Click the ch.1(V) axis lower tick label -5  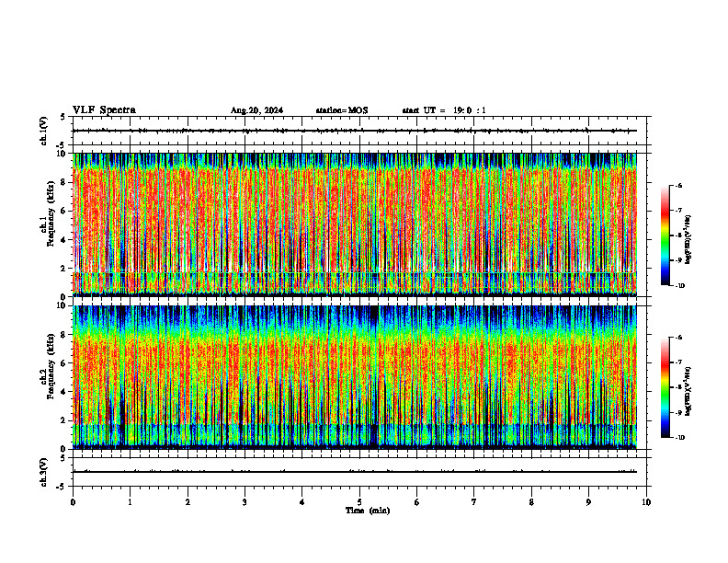61,146
